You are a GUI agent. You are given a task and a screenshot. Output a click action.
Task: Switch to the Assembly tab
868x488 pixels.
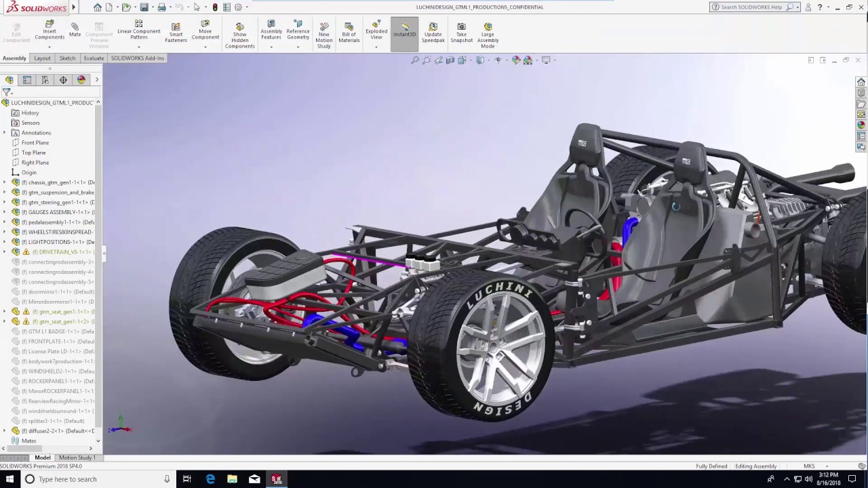[14, 58]
